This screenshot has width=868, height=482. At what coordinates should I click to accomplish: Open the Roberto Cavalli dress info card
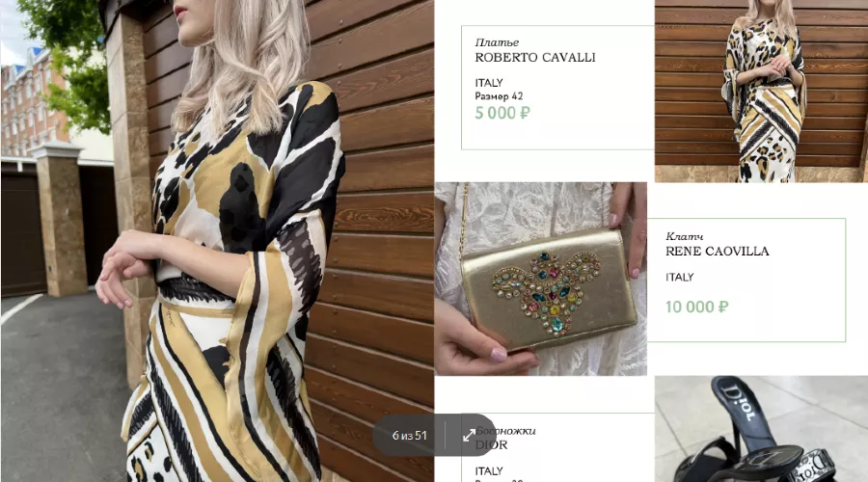(557, 88)
